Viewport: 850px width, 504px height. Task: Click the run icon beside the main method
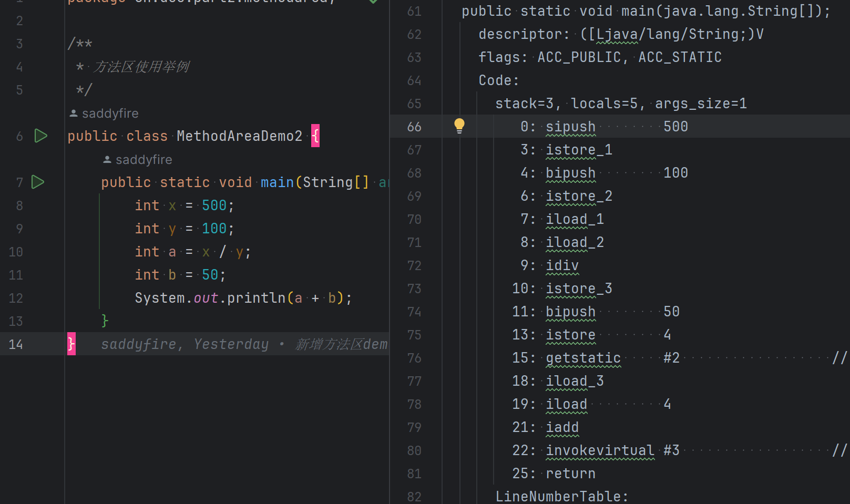38,182
